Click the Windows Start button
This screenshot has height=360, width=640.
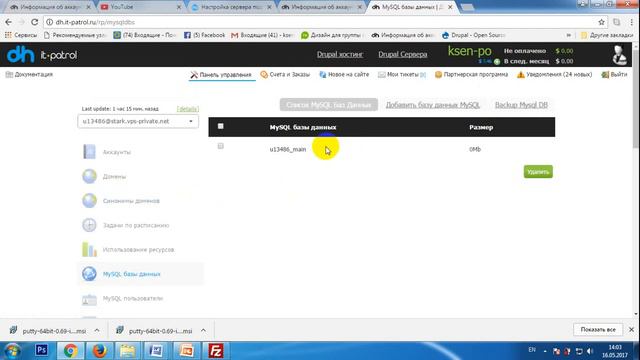(x=12, y=351)
